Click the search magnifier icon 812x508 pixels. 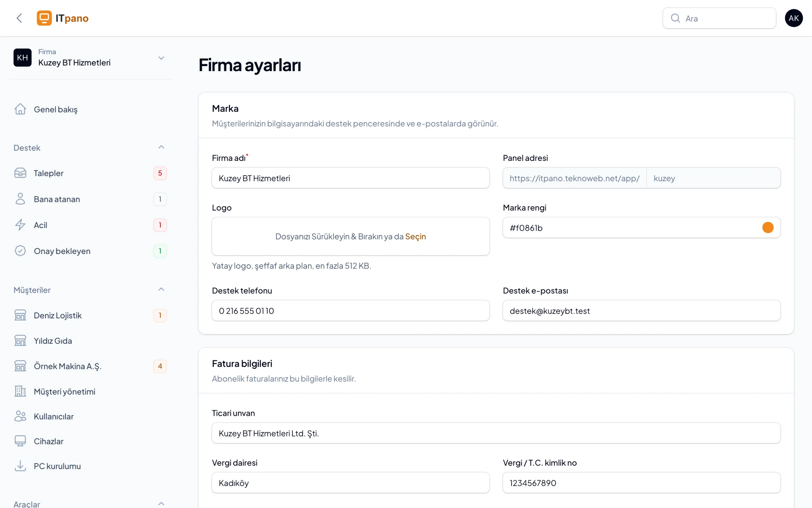(675, 18)
